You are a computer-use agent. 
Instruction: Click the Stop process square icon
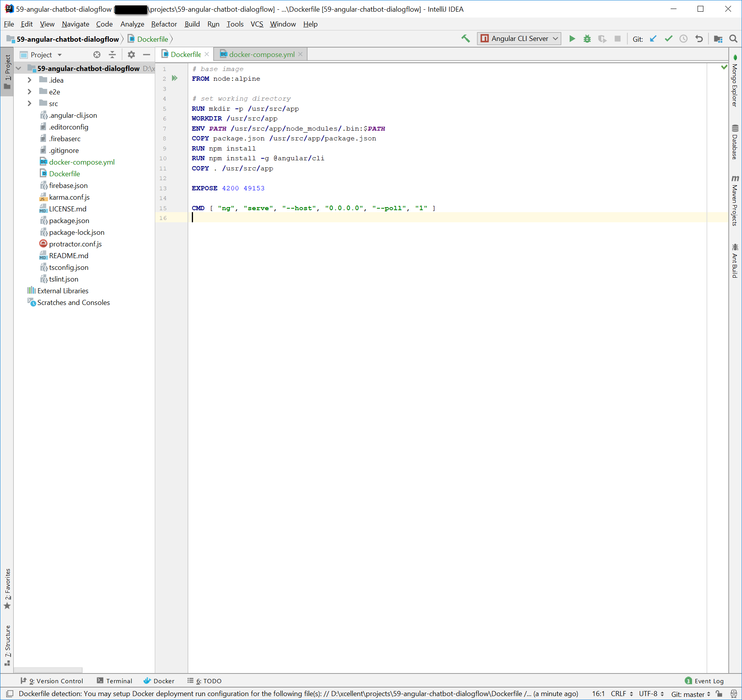pyautogui.click(x=618, y=39)
